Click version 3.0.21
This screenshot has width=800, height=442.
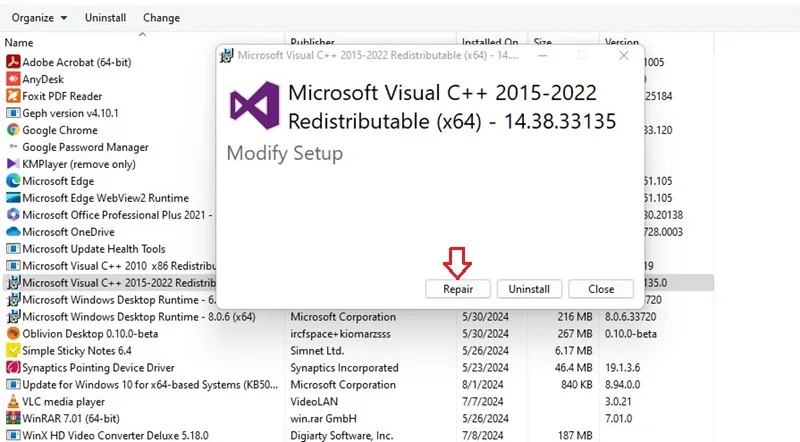tap(618, 402)
